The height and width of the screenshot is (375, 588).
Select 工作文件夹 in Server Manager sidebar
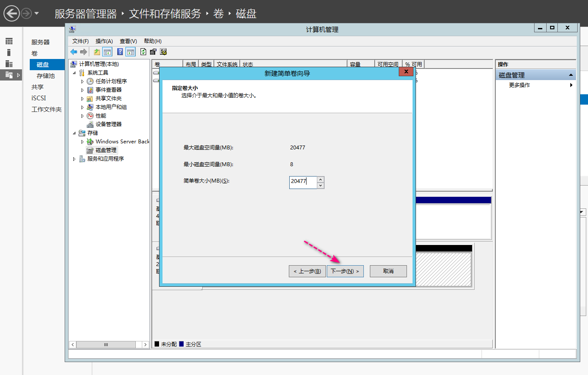click(47, 109)
